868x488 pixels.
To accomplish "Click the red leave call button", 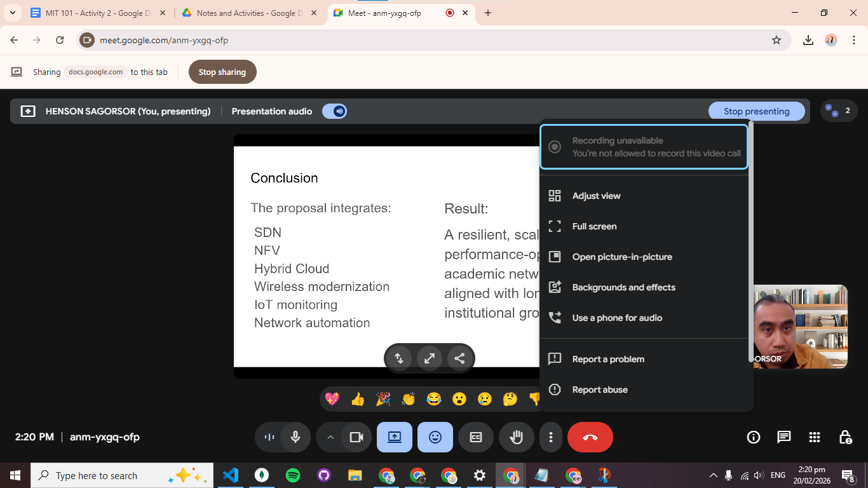I will (x=590, y=437).
